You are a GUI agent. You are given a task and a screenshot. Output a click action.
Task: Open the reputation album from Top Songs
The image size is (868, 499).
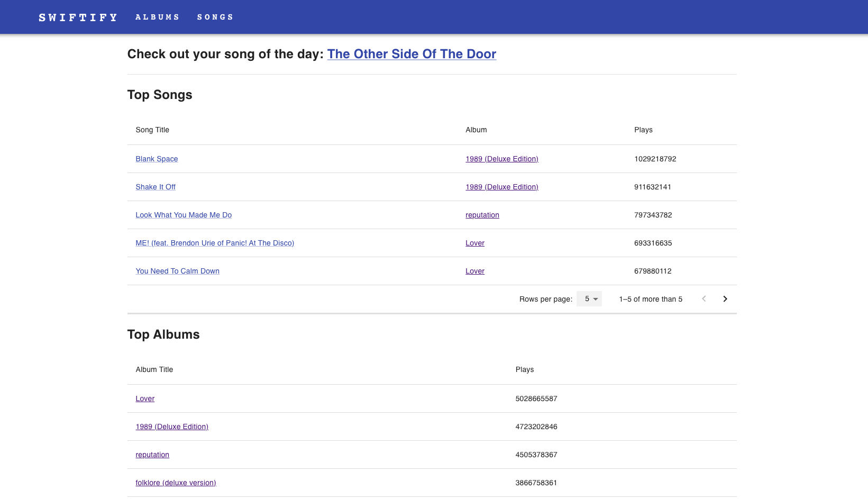click(482, 215)
